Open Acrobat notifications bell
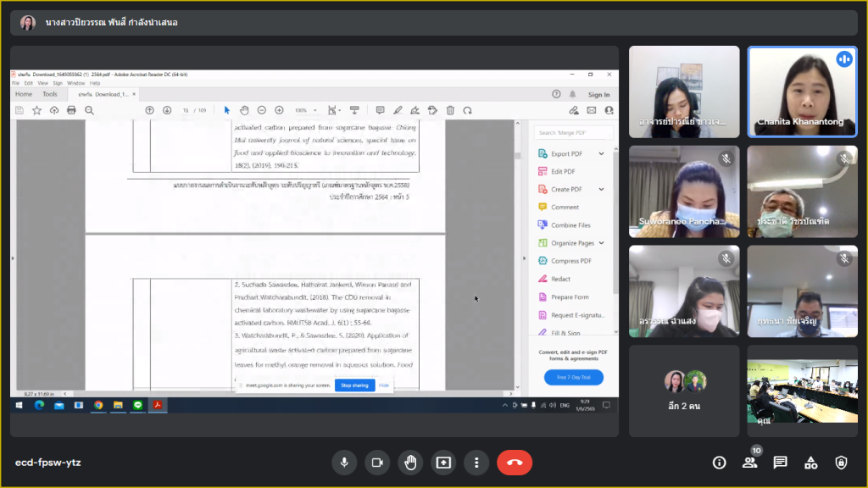Viewport: 868px width, 488px height. click(x=572, y=95)
